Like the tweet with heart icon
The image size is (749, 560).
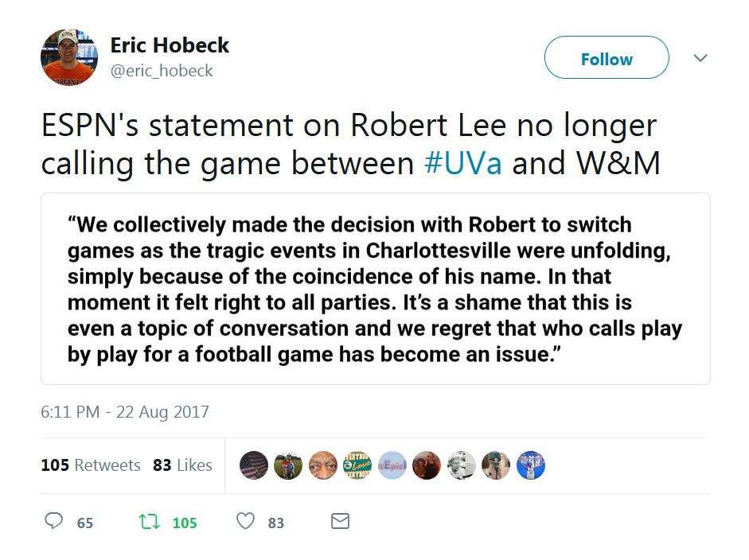[245, 521]
